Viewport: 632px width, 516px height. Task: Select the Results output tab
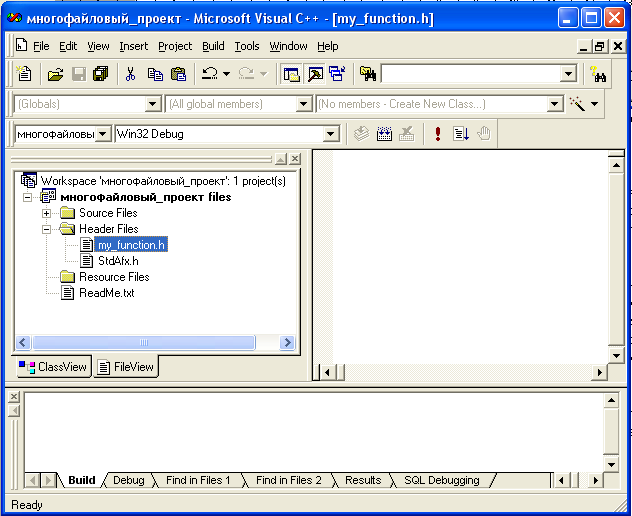point(363,480)
